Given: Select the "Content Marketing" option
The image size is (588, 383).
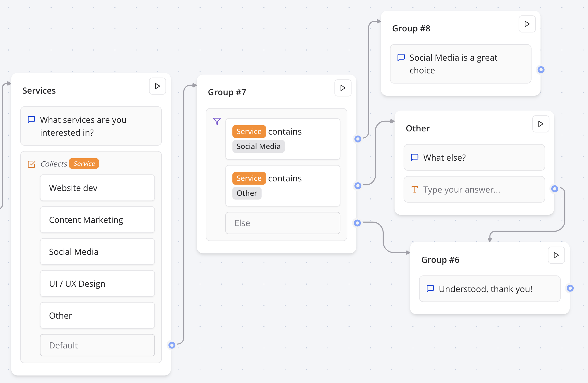Looking at the screenshot, I should (97, 220).
